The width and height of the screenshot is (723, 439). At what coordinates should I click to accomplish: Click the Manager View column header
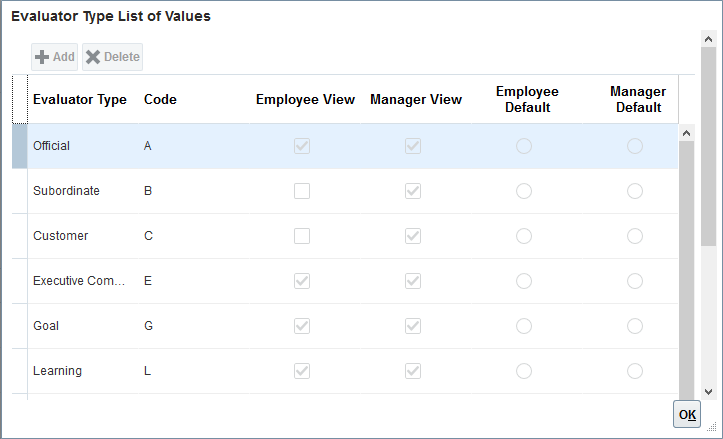click(x=415, y=100)
